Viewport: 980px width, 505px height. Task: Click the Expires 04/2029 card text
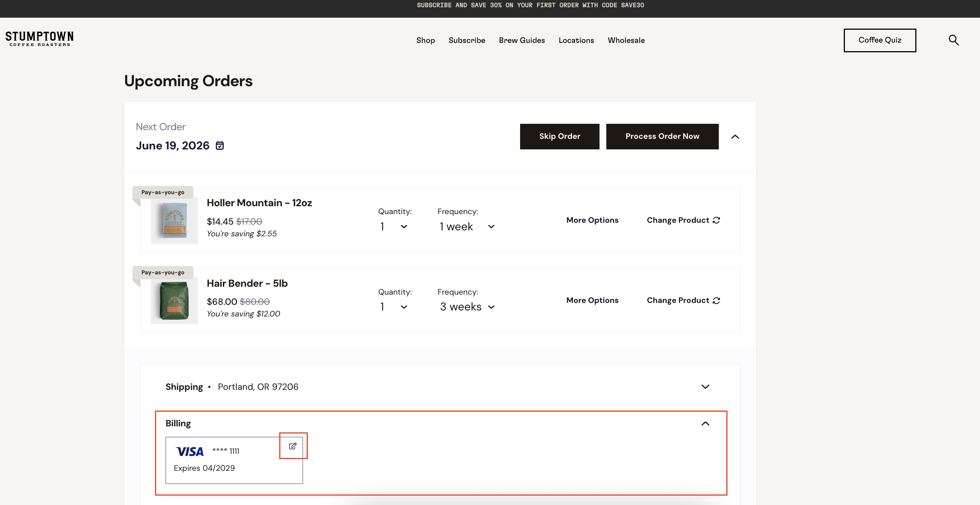coord(204,468)
